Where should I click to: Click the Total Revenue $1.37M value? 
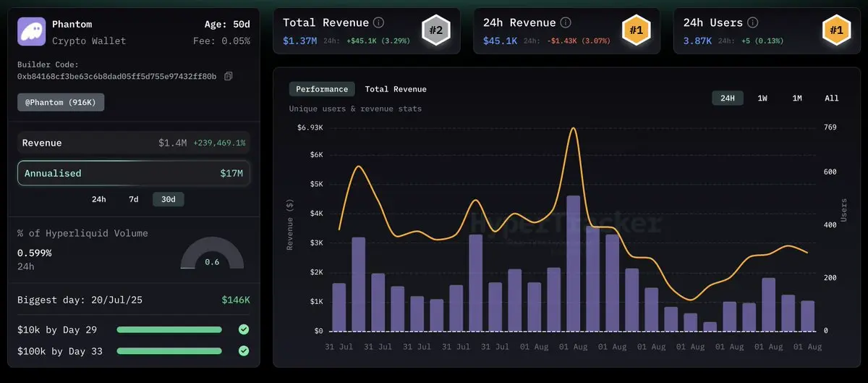(x=299, y=41)
